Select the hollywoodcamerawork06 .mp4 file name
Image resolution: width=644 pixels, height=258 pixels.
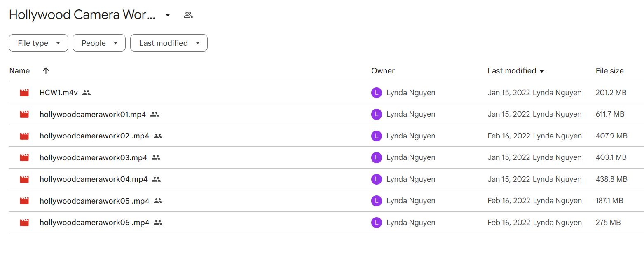pyautogui.click(x=94, y=223)
